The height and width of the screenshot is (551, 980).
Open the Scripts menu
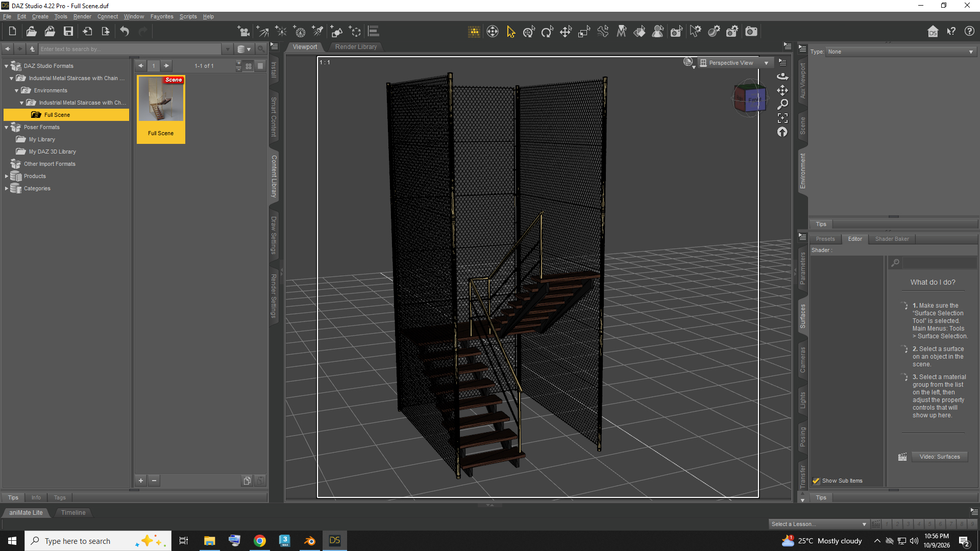tap(188, 16)
